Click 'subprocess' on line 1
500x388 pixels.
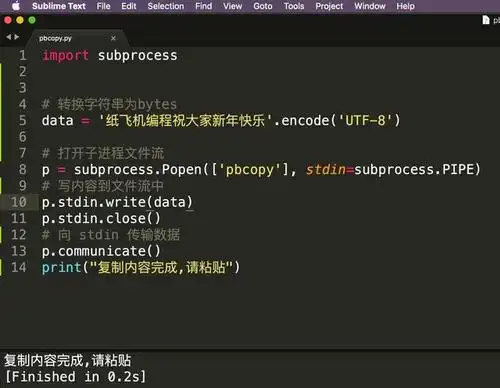tap(137, 55)
